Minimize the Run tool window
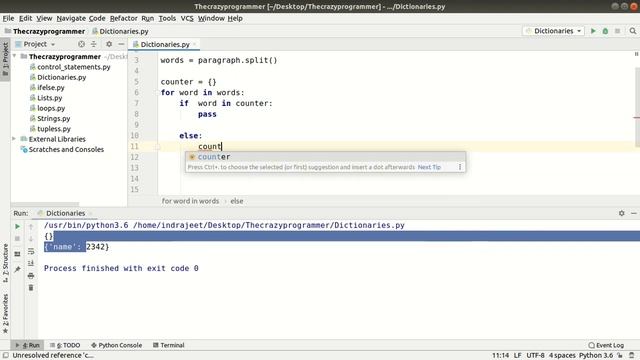This screenshot has height=360, width=640. (x=633, y=213)
